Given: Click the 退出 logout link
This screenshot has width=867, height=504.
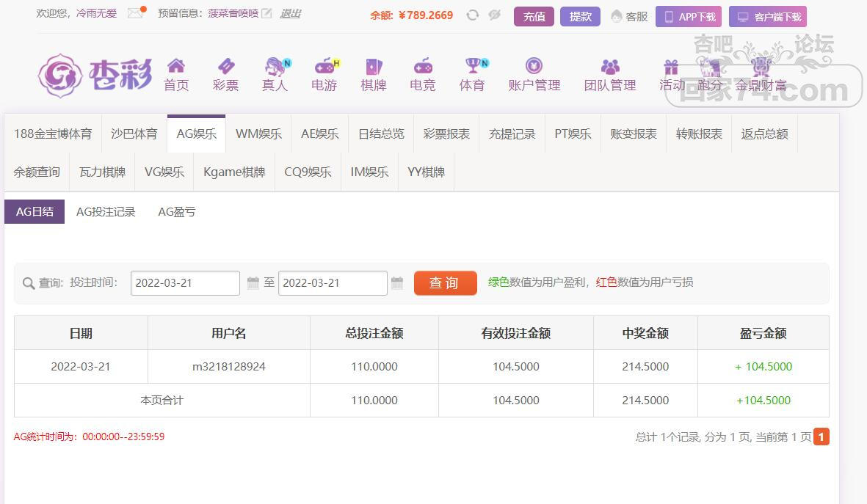Looking at the screenshot, I should pos(290,13).
